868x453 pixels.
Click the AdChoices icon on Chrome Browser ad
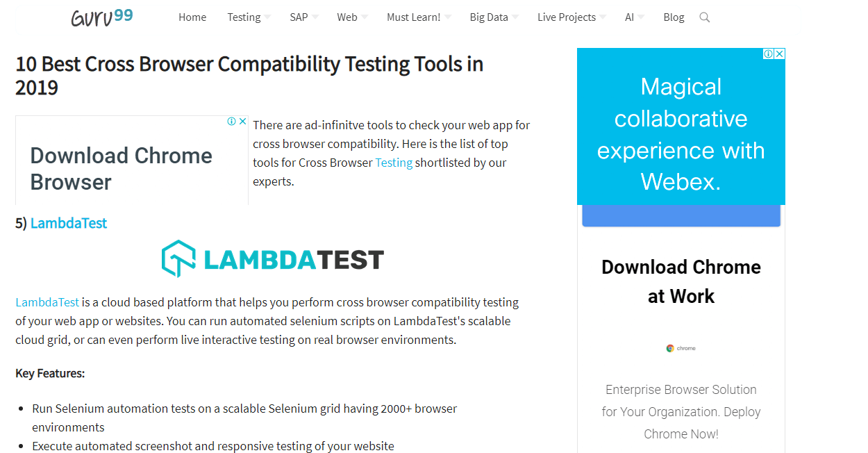click(231, 121)
